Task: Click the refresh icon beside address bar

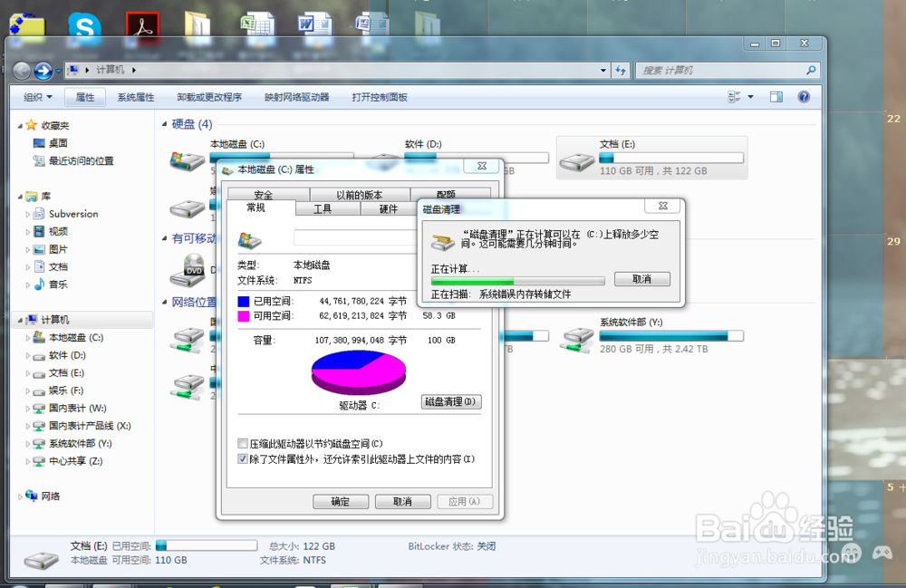Action: (622, 70)
